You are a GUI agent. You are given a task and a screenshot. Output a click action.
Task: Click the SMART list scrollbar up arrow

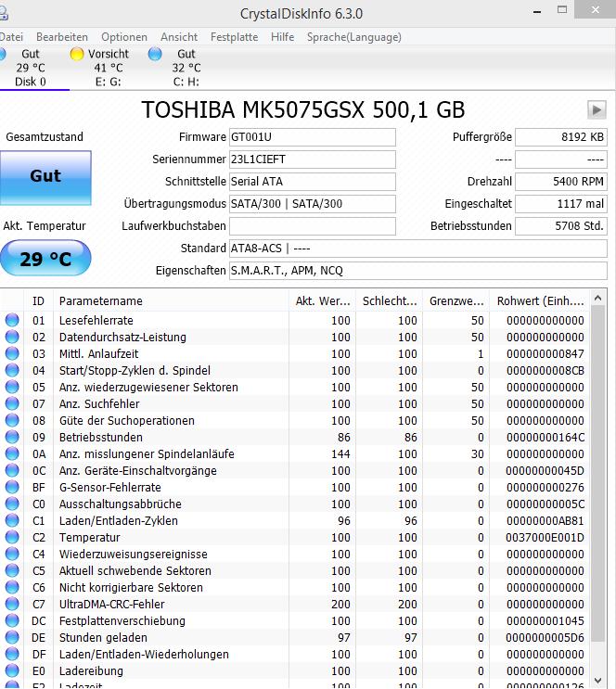coord(598,299)
